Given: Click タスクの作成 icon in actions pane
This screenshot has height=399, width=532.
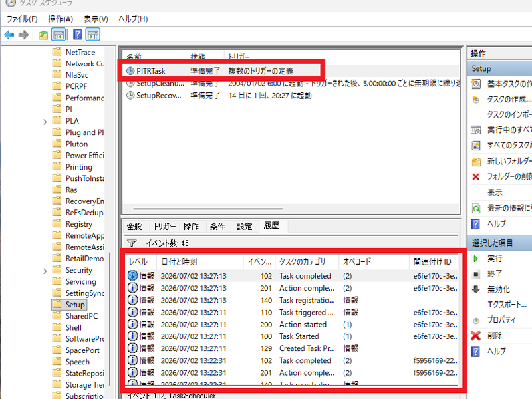Looking at the screenshot, I should pyautogui.click(x=476, y=99).
